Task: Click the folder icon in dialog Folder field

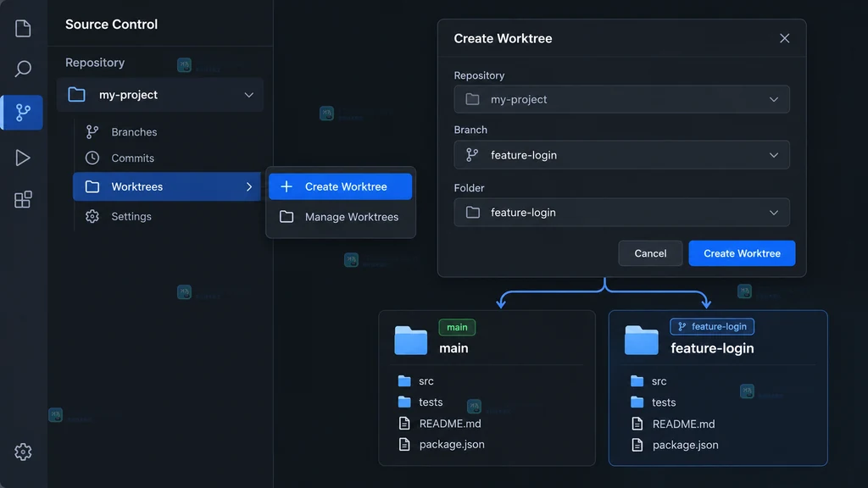Action: (472, 213)
